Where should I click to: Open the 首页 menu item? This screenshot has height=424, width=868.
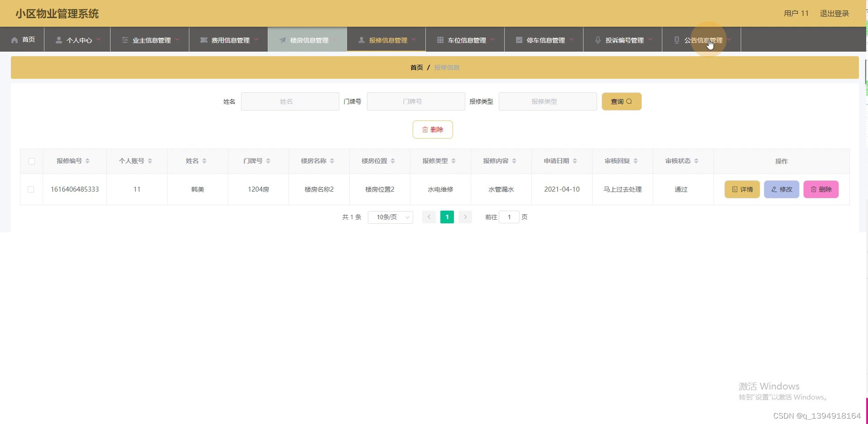(x=22, y=39)
